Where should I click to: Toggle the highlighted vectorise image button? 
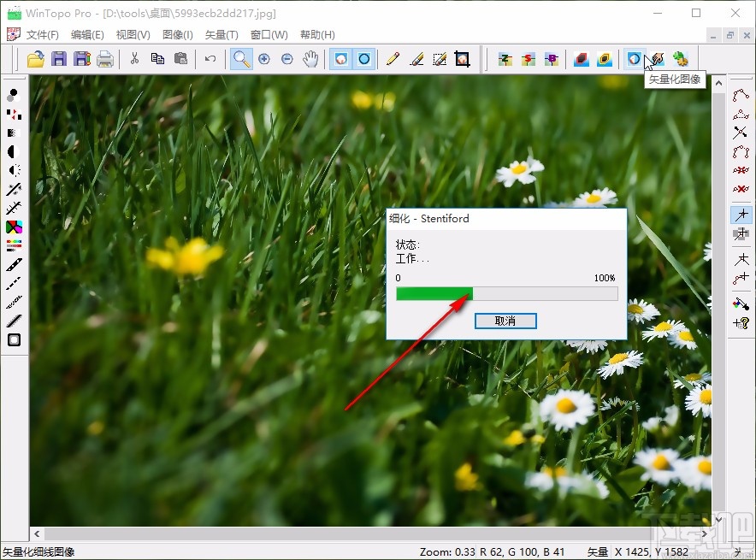(x=634, y=59)
